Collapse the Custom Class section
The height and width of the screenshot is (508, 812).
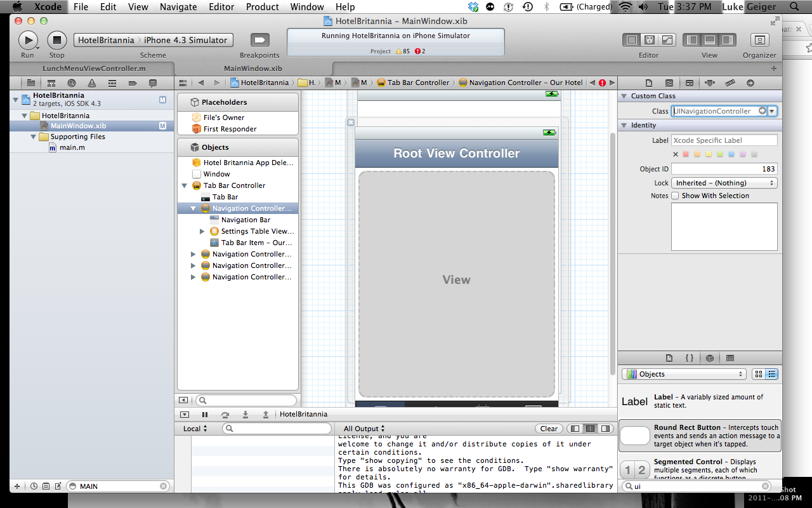624,96
